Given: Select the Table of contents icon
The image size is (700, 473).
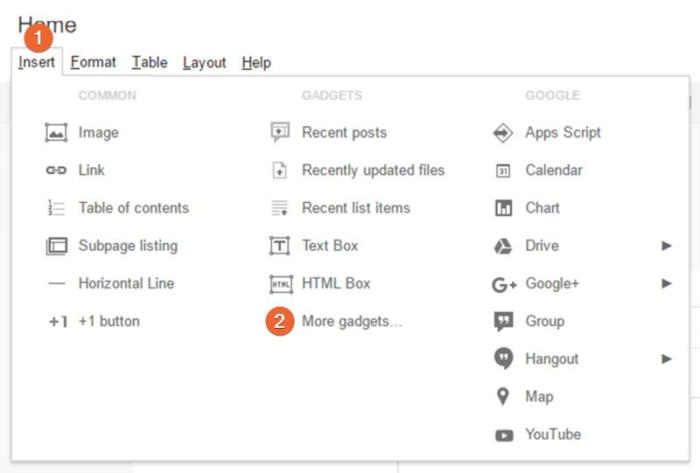Looking at the screenshot, I should (x=56, y=208).
